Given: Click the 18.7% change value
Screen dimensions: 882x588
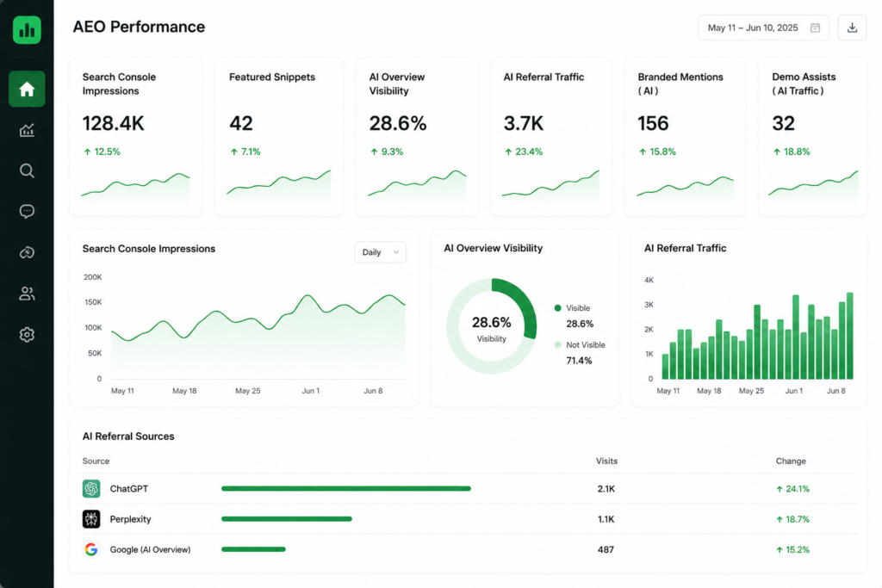Looking at the screenshot, I should 792,519.
